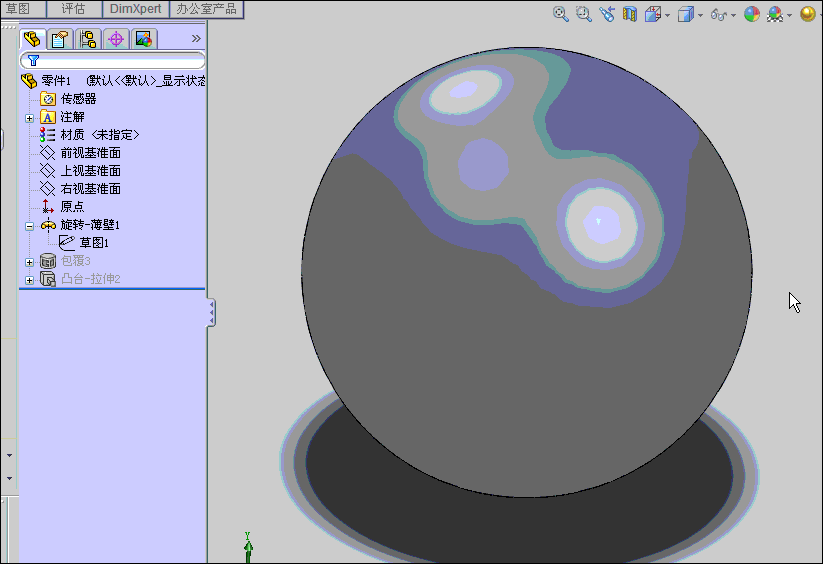Select the 传感器 sensors folder
Screen dimensions: 823x564
pyautogui.click(x=78, y=99)
